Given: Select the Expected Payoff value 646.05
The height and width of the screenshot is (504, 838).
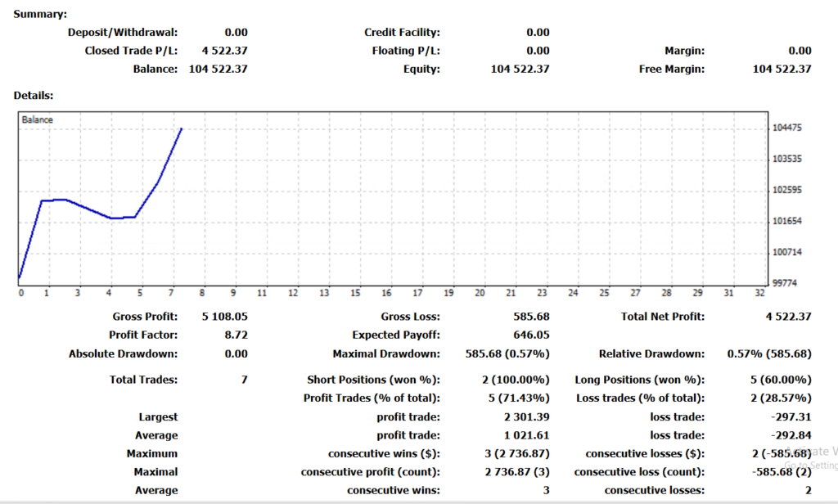Looking at the screenshot, I should click(x=530, y=335).
